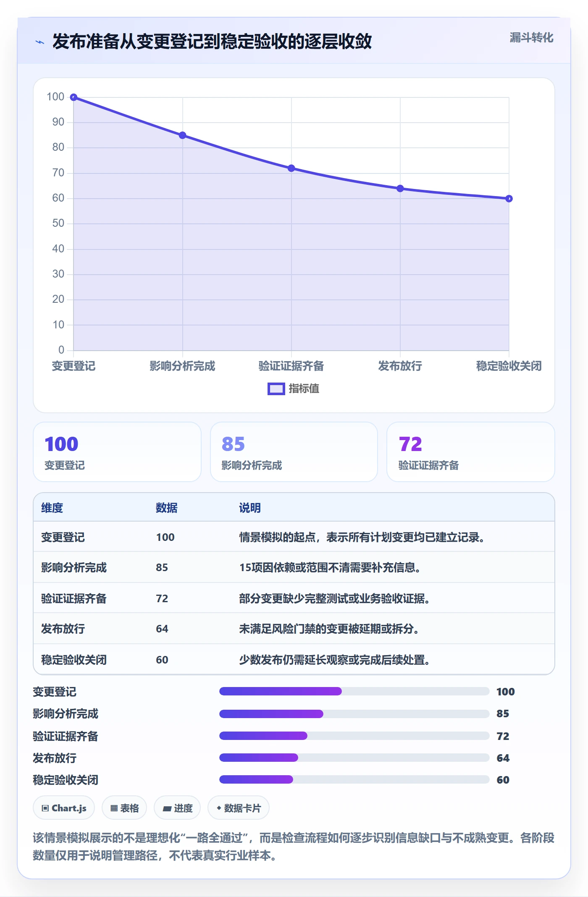Click the 验证证据齐备 progress bar
Image resolution: width=588 pixels, height=897 pixels.
point(354,736)
